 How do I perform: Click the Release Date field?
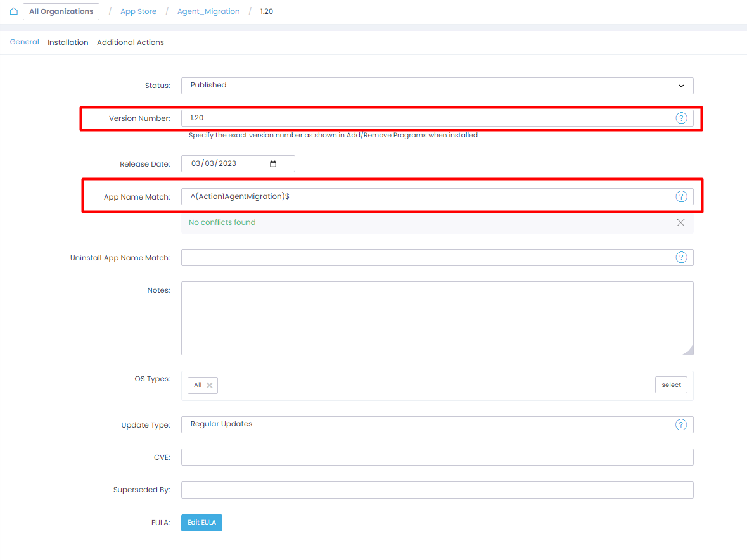[x=238, y=164]
